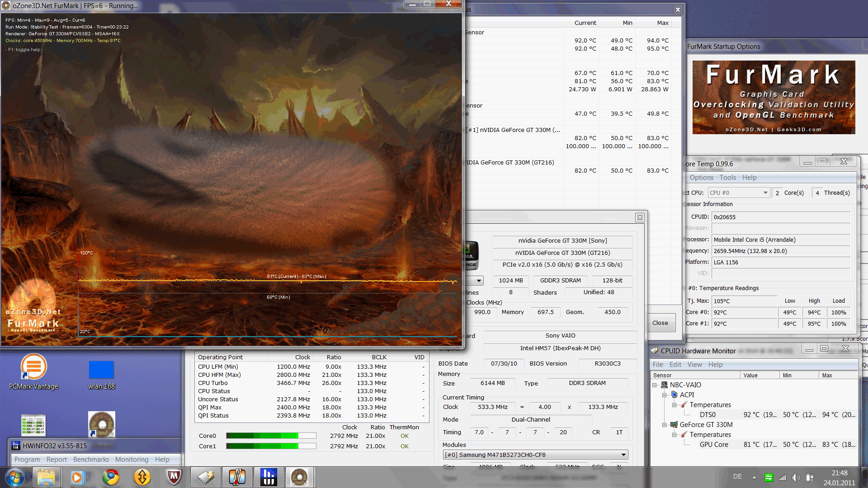Open Monitoring menu in HWiNFO32

point(132,460)
